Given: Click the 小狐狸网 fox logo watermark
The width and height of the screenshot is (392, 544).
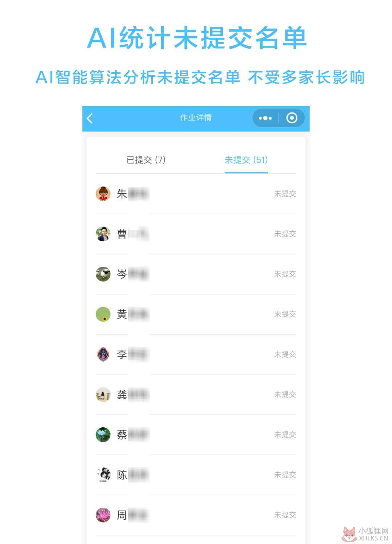Looking at the screenshot, I should (365, 534).
